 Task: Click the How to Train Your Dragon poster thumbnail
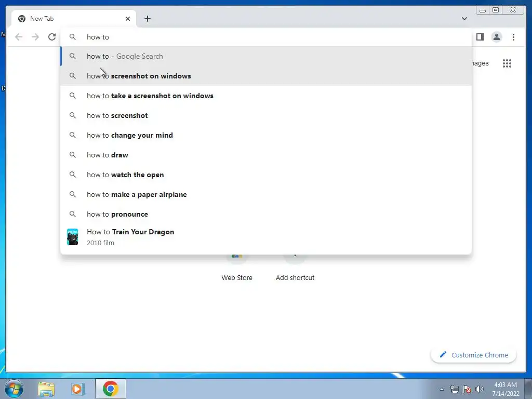(73, 237)
